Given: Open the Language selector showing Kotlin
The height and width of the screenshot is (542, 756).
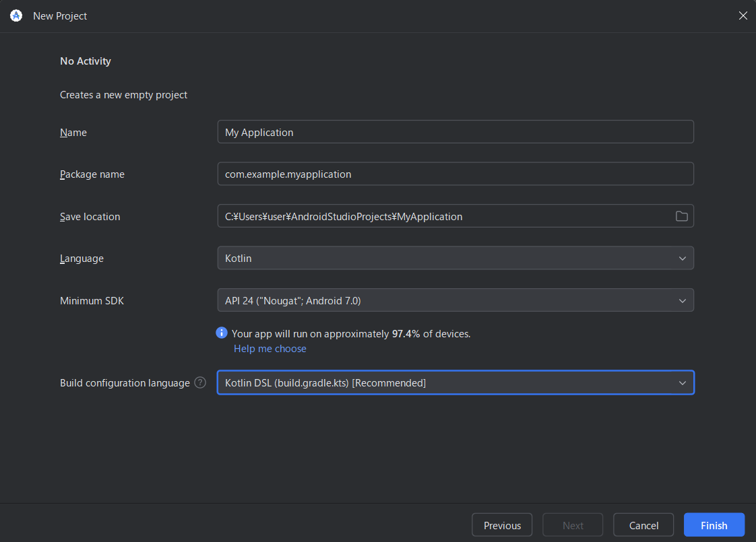Looking at the screenshot, I should [x=455, y=258].
